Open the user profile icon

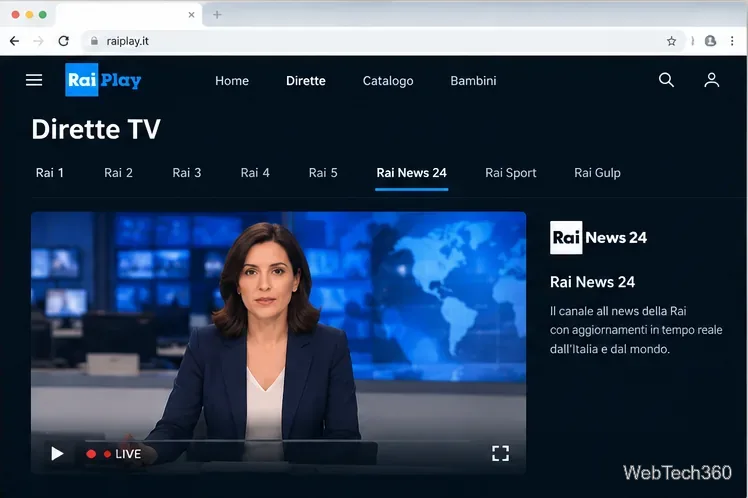(712, 80)
